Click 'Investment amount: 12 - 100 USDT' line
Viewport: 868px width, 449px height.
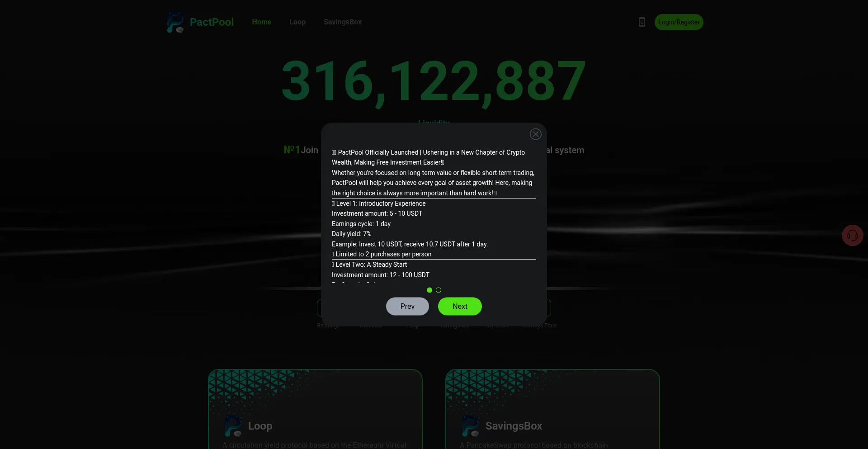click(381, 275)
